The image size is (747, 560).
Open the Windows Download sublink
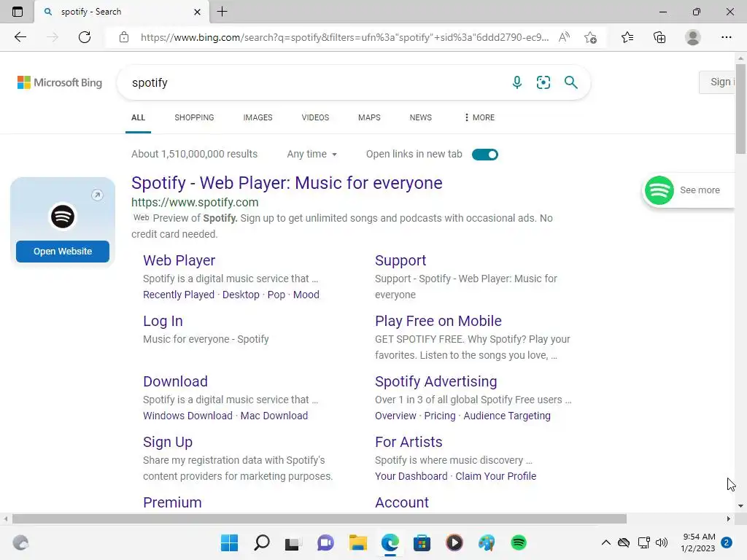point(187,416)
